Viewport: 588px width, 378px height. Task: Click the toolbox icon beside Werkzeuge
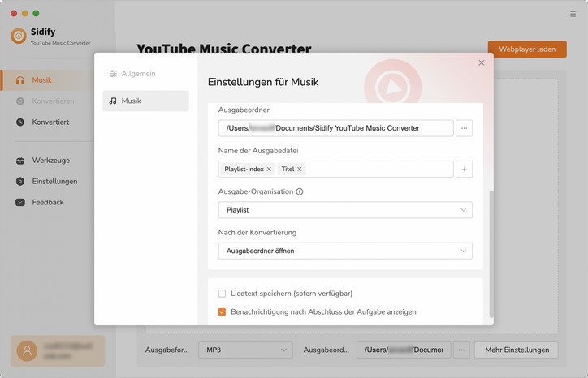pyautogui.click(x=20, y=161)
